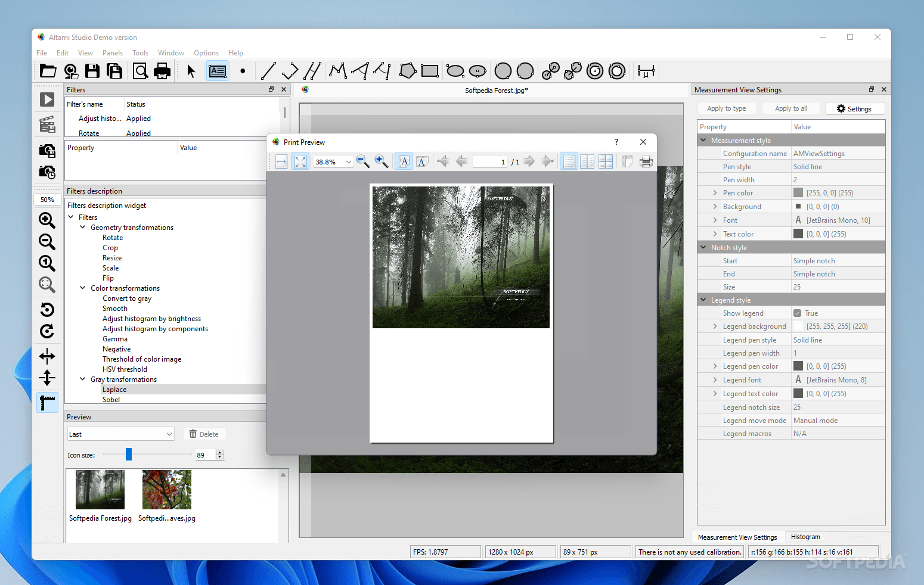This screenshot has width=924, height=585.
Task: Collapse the Notch style section
Action: (703, 248)
